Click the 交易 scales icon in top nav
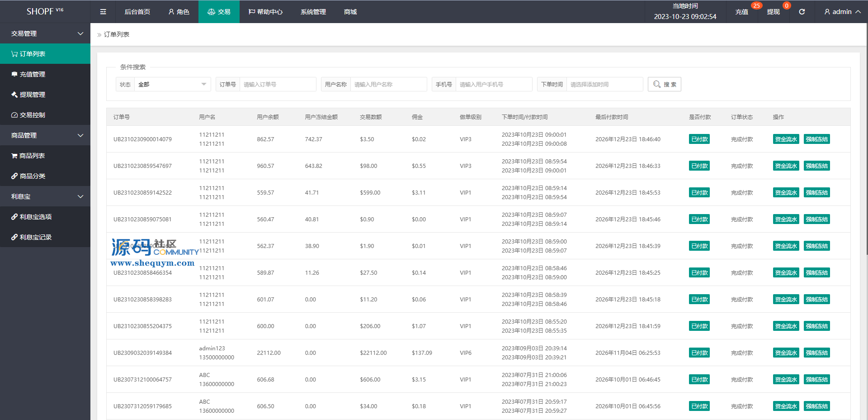Screen dimensions: 868x420 (211, 12)
